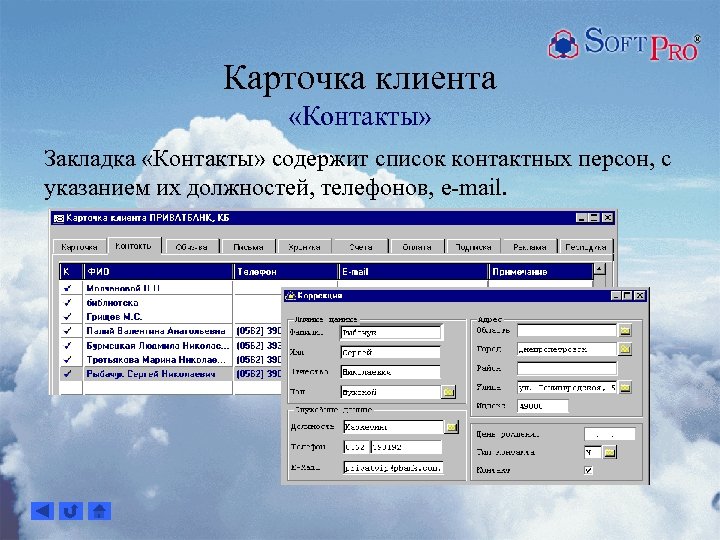The width and height of the screenshot is (720, 540).
Task: Click the Улица address input field
Action: tap(567, 388)
